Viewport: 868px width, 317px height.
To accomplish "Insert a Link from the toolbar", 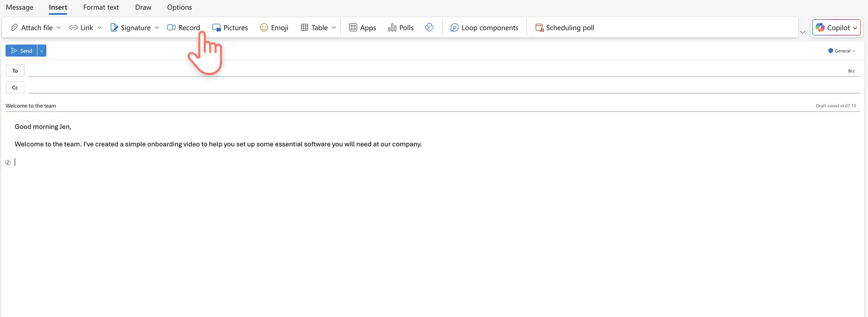I will click(x=81, y=28).
